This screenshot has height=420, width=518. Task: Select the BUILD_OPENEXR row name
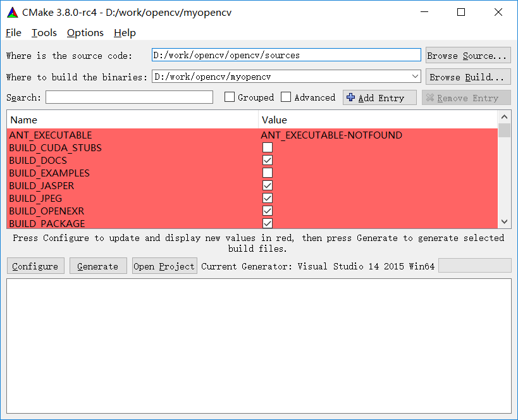coord(47,211)
